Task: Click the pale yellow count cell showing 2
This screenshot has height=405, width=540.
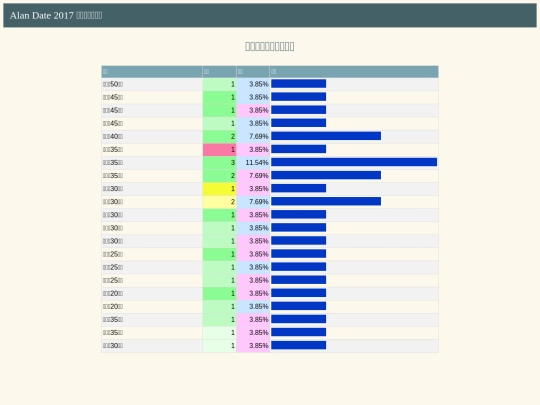Action: pos(219,202)
